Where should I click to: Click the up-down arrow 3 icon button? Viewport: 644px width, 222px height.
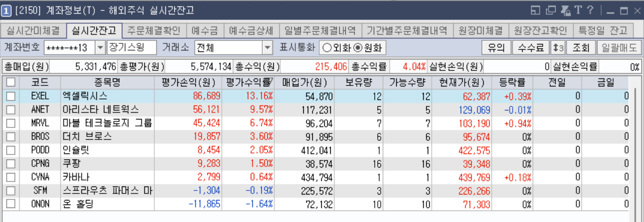(x=558, y=48)
